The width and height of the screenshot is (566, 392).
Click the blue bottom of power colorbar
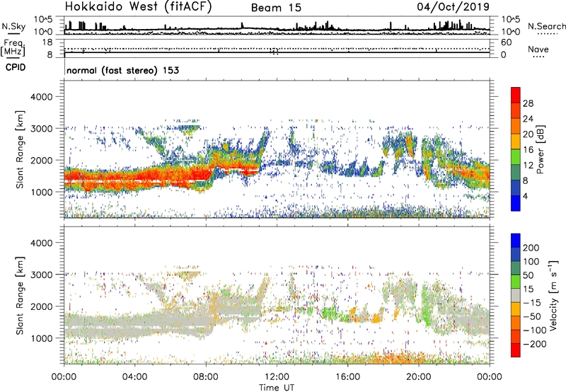click(x=516, y=203)
